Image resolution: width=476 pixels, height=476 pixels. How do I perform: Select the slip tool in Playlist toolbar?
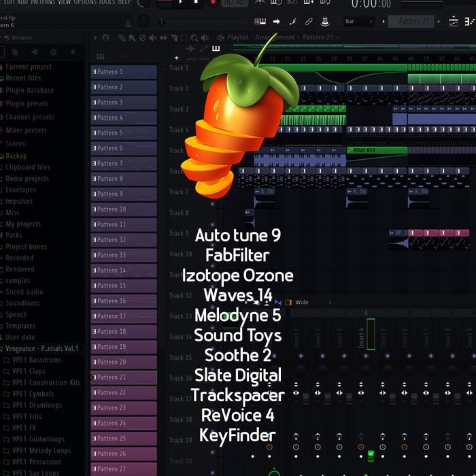(x=163, y=38)
